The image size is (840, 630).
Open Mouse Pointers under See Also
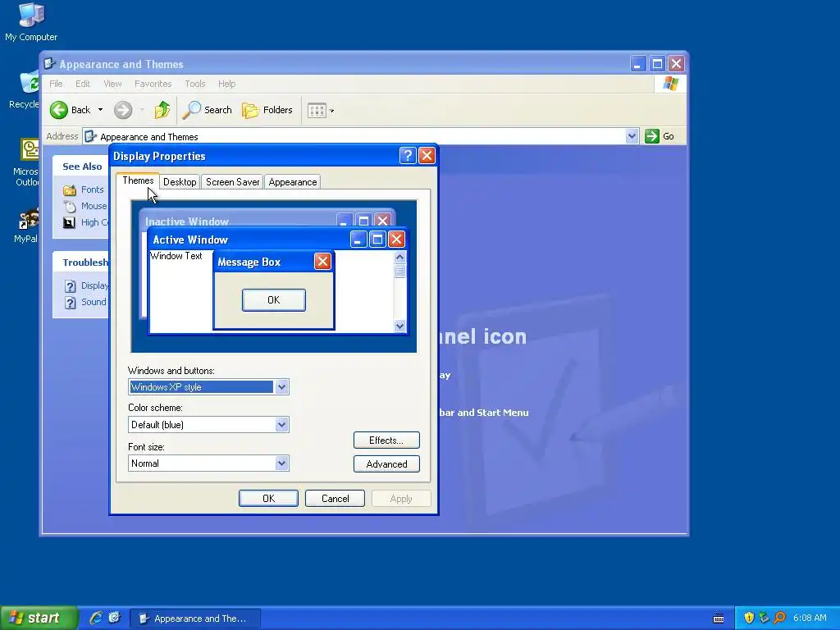(x=85, y=206)
